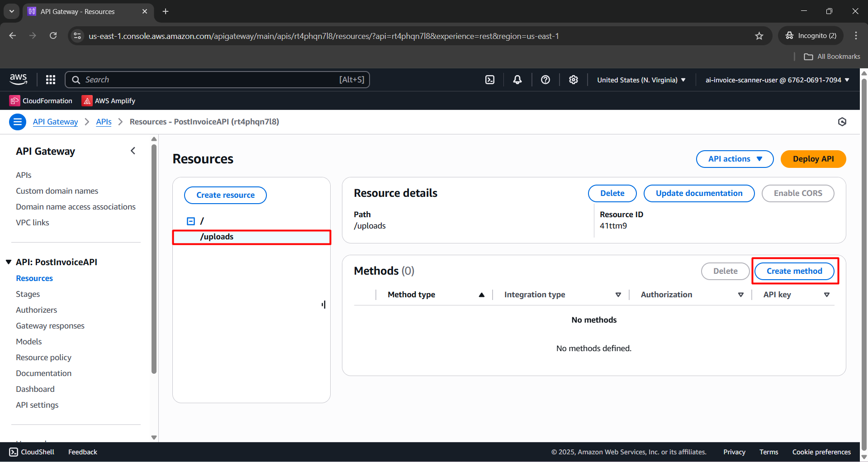Open the AWS services grid menu

pyautogui.click(x=51, y=80)
